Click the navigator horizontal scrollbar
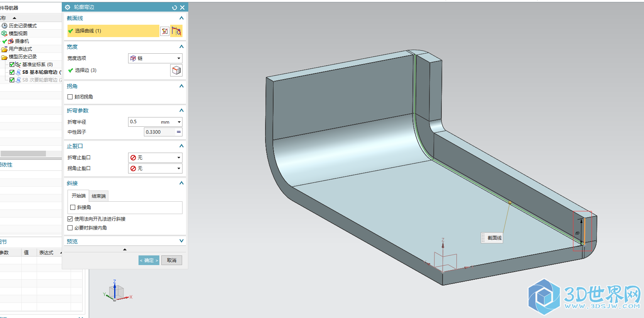Viewport: 644px width, 318px height. pos(23,153)
